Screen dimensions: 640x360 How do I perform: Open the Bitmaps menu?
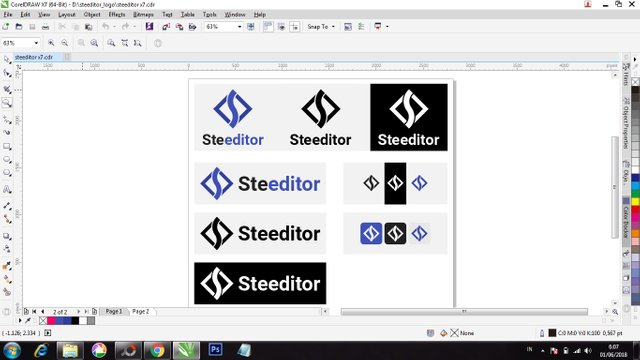coord(143,14)
